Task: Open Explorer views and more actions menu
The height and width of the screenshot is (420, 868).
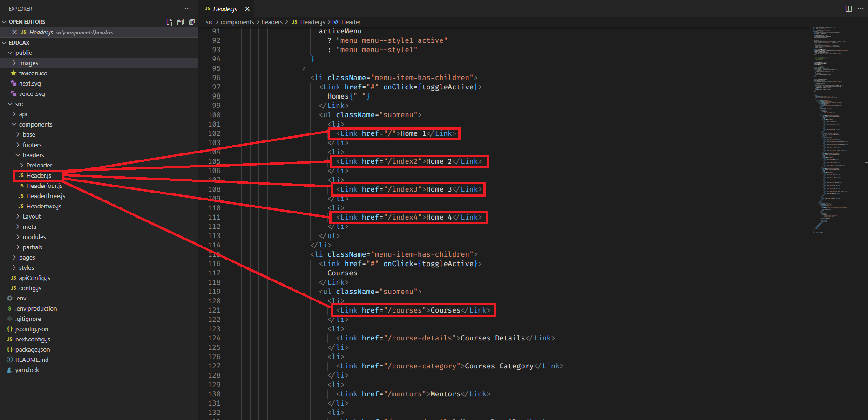Action: point(188,9)
